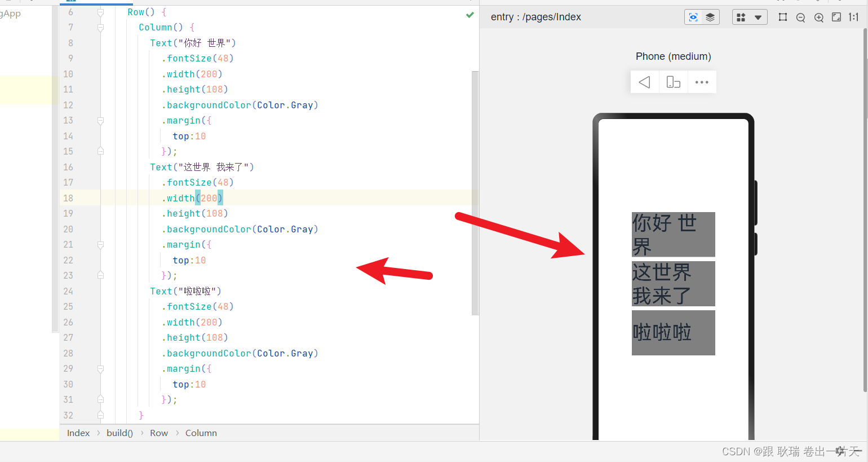Select the Row breadcrumb
The image size is (868, 462).
pos(159,433)
